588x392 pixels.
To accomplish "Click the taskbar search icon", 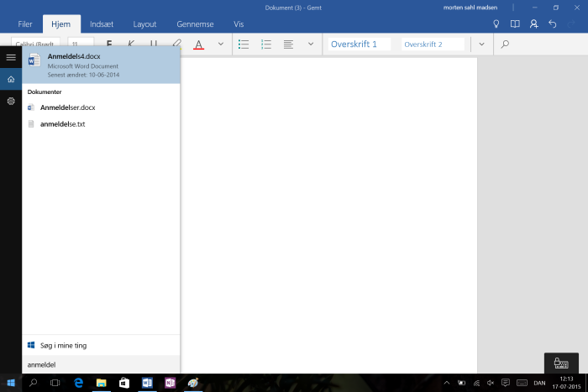I will pos(33,383).
